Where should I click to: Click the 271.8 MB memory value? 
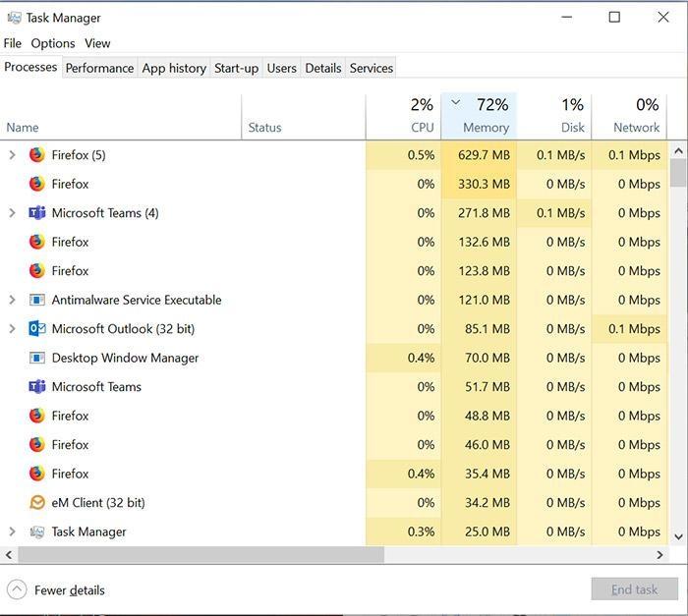[x=484, y=213]
